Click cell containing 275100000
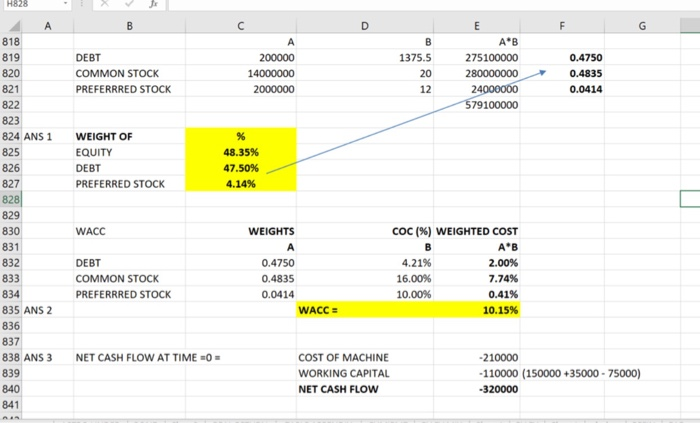The width and height of the screenshot is (700, 423). pyautogui.click(x=477, y=58)
